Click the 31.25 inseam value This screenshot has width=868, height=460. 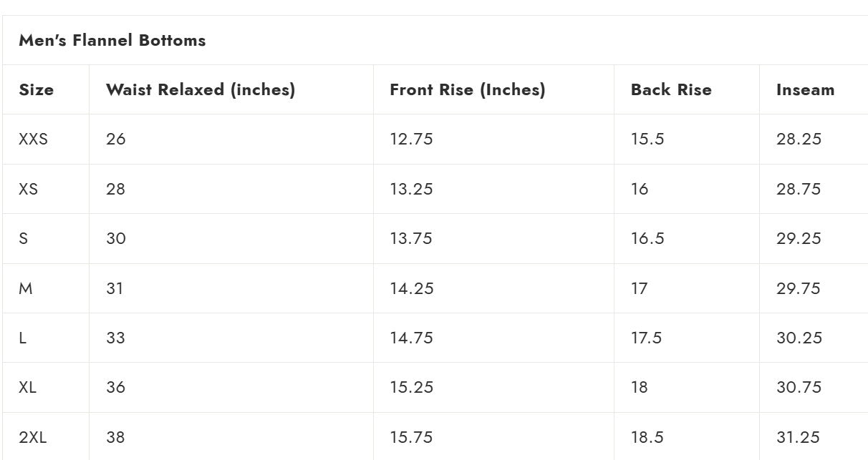coord(799,437)
